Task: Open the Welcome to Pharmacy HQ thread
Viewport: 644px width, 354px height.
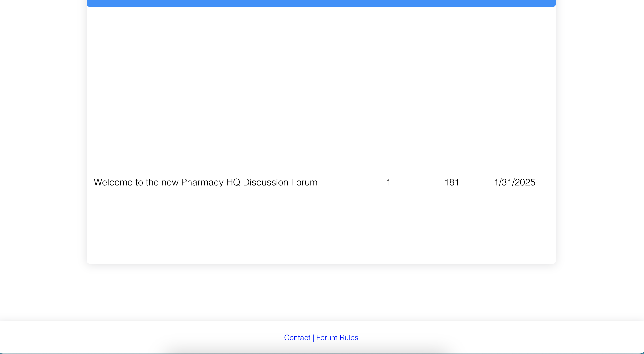Action: 205,182
